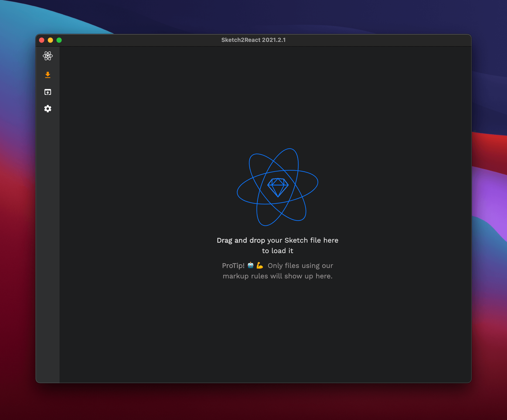This screenshot has width=507, height=420.
Task: Click empty dark drop area above the atom
Action: tap(266, 97)
